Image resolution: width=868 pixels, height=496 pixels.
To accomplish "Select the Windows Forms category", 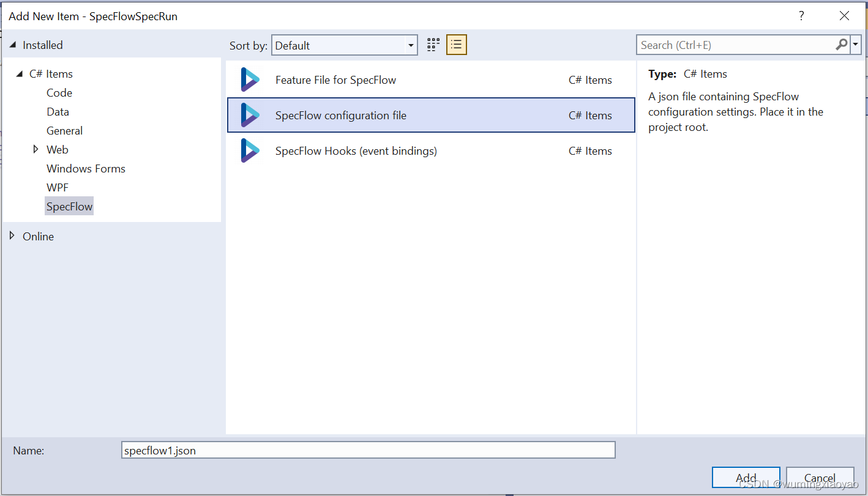I will [86, 169].
